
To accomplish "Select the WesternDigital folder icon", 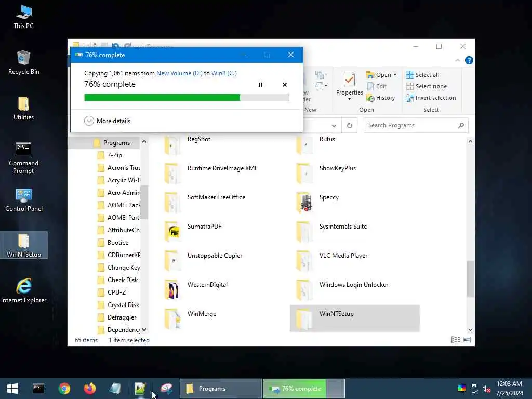I will (172, 290).
